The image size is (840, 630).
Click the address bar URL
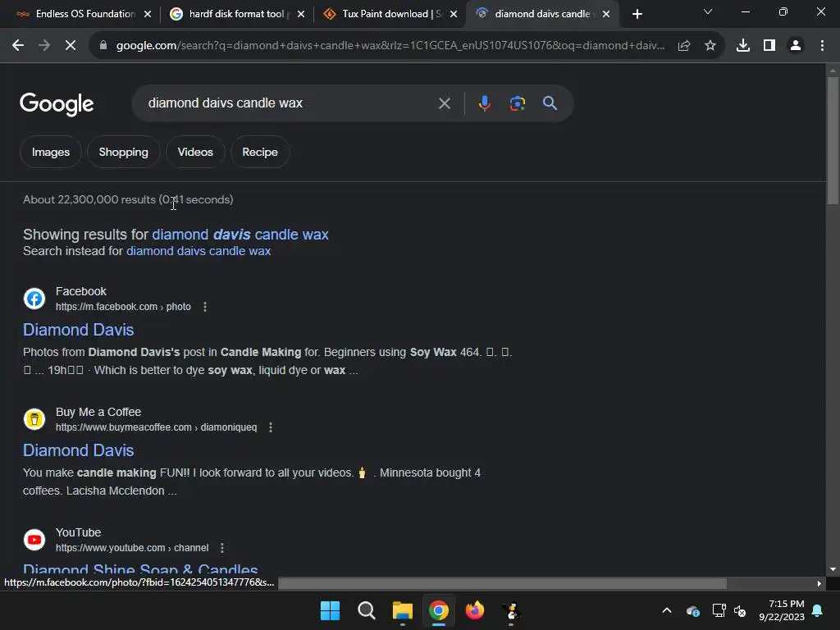(x=390, y=46)
